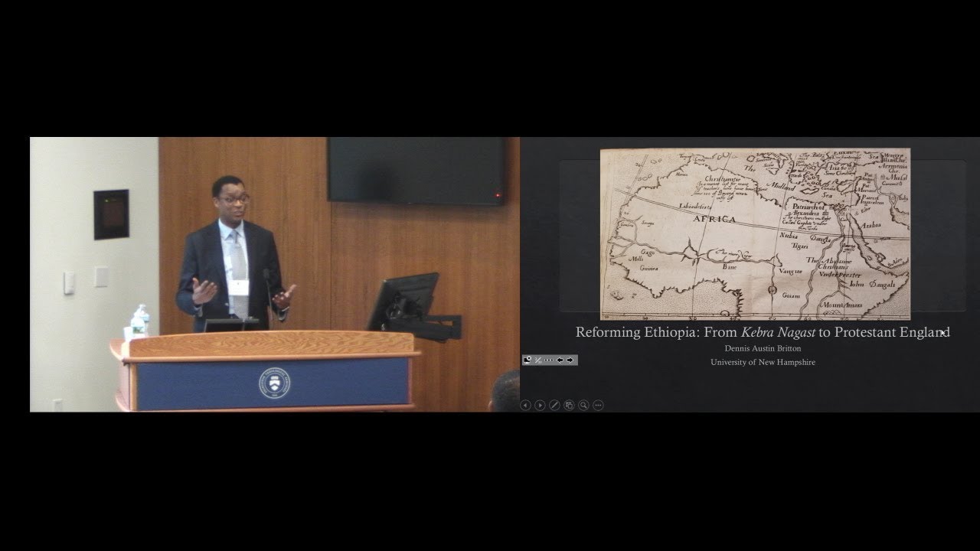Open the pen and laser pointer tools

click(x=554, y=405)
